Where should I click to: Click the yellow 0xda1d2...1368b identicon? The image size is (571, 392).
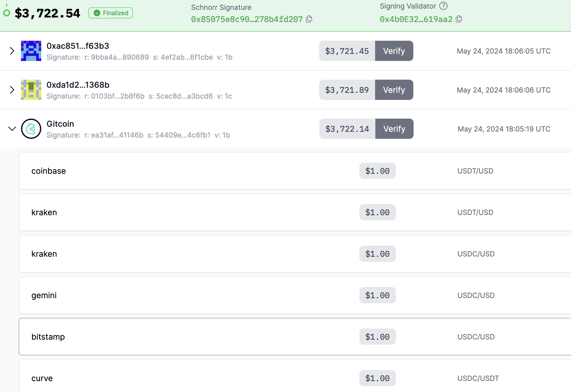[x=31, y=90]
